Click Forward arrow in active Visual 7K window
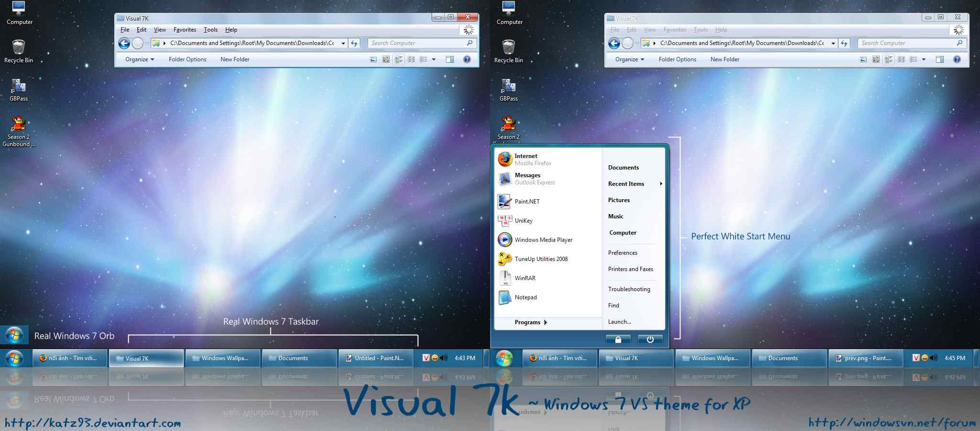Image resolution: width=980 pixels, height=431 pixels. coord(137,44)
